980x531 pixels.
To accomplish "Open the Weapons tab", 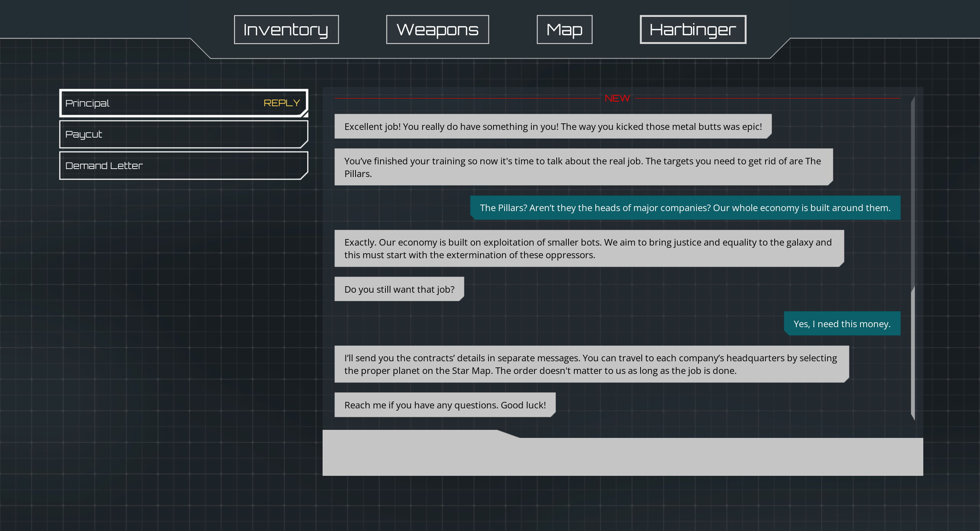I will 437,29.
